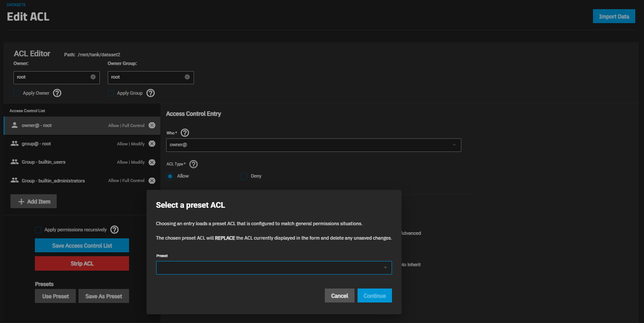Enable Apply Owner checkbox
The height and width of the screenshot is (323, 644).
[17, 93]
